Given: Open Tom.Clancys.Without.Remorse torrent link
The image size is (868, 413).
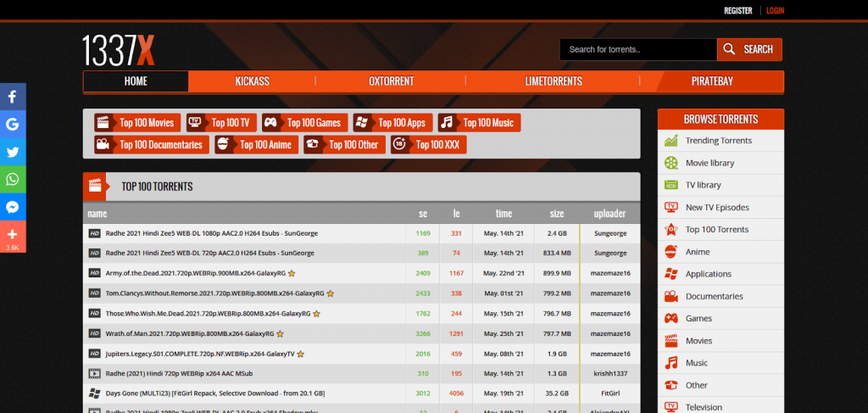Looking at the screenshot, I should click(x=214, y=293).
